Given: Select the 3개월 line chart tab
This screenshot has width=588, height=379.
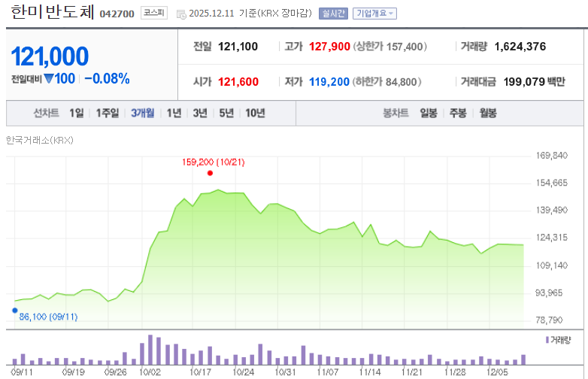Looking at the screenshot, I should coord(143,113).
